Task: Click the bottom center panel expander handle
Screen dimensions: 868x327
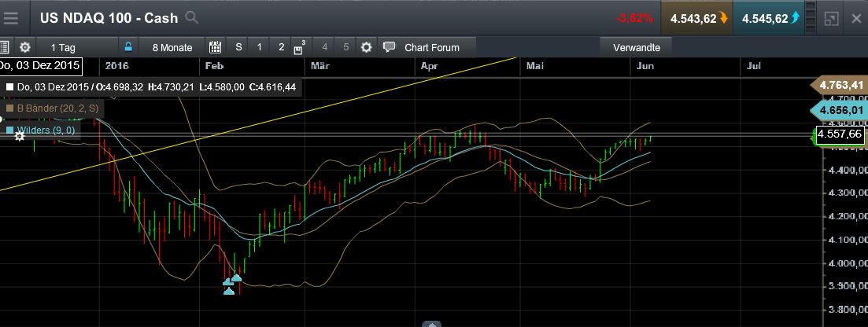Action: (x=432, y=324)
